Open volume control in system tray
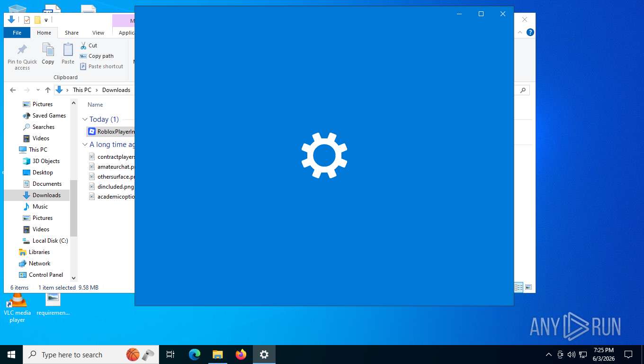Image resolution: width=644 pixels, height=364 pixels. (571, 355)
